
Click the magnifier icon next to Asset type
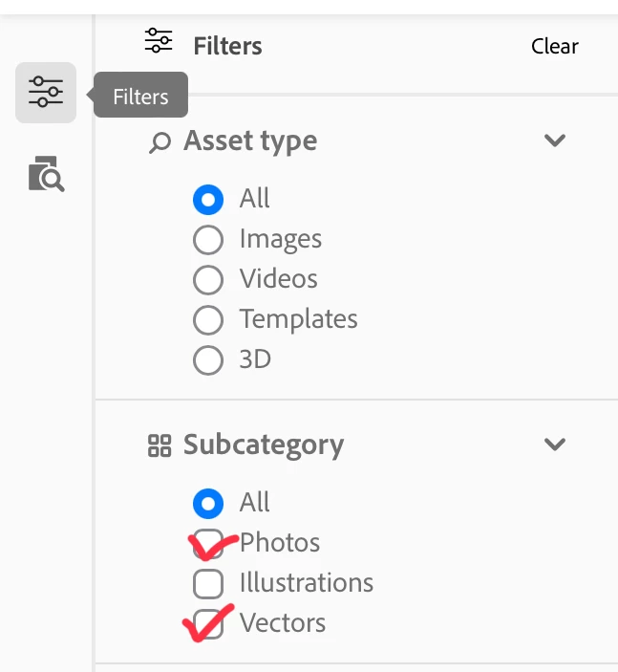[160, 142]
